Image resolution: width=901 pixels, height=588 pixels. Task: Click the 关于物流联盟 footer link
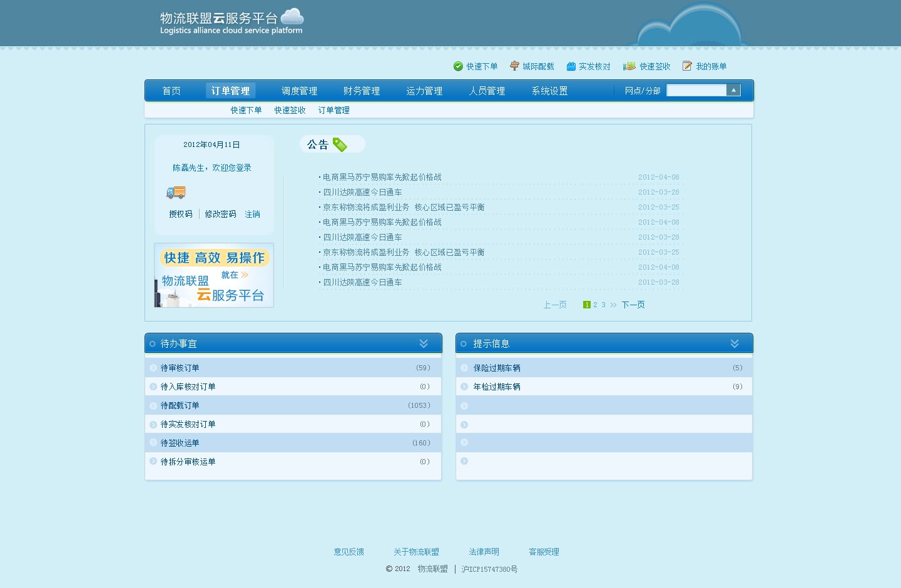416,552
